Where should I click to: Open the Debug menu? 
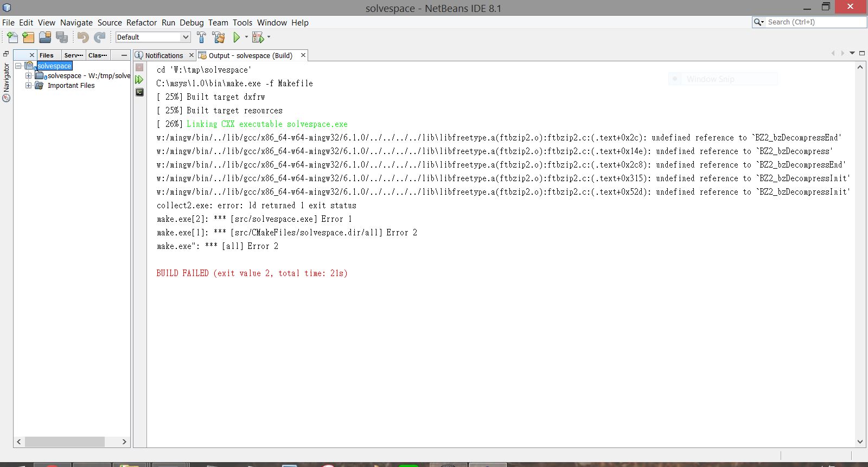pos(192,22)
